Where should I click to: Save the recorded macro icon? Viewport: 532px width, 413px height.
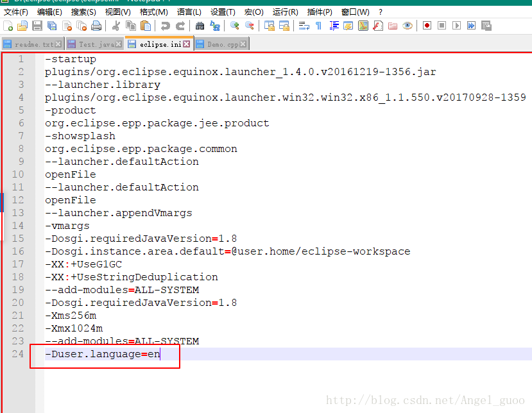click(x=486, y=26)
